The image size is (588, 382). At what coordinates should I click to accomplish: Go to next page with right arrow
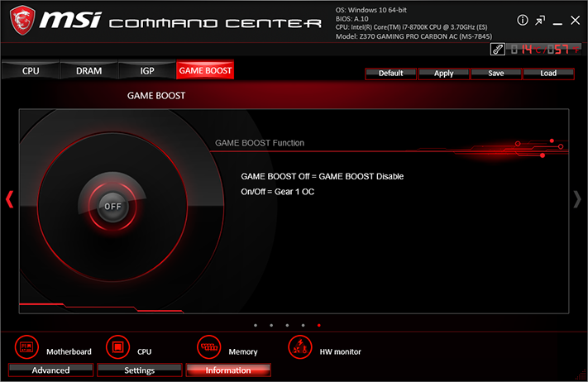tap(577, 199)
